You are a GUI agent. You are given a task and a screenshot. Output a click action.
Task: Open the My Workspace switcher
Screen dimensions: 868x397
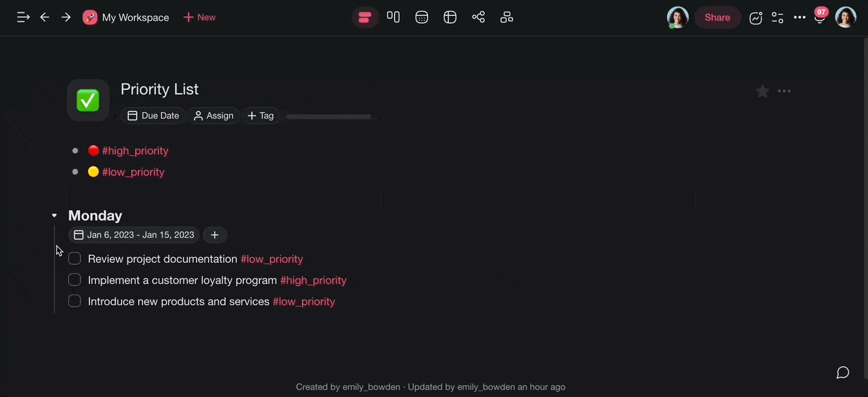click(x=126, y=17)
